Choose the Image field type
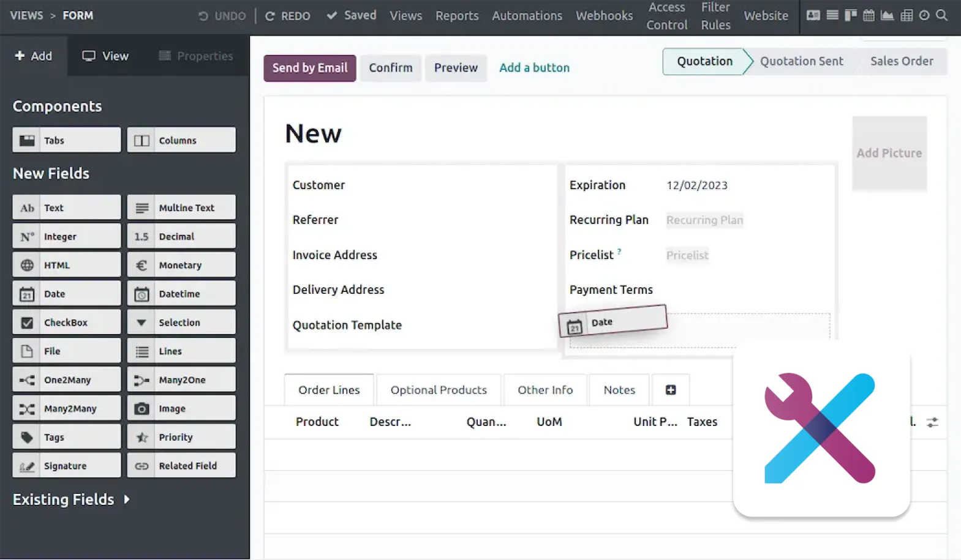Viewport: 961px width, 560px height. (x=181, y=409)
